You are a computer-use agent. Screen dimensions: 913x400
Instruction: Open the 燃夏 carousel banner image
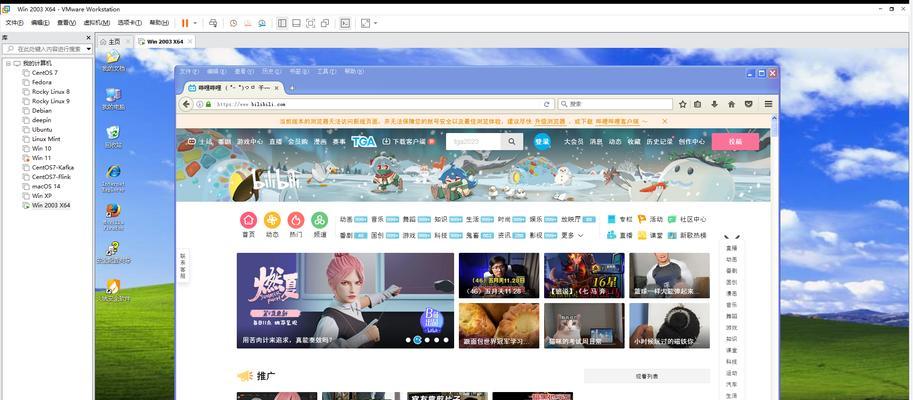(345, 300)
